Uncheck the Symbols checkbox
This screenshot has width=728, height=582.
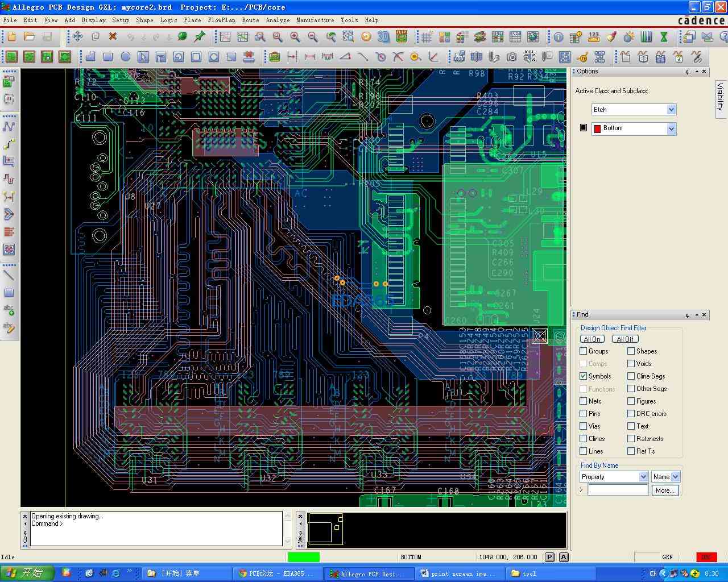tap(583, 376)
